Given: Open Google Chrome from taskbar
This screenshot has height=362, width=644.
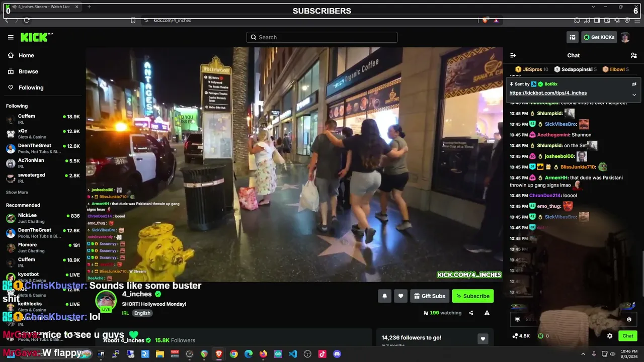Looking at the screenshot, I should [x=233, y=354].
